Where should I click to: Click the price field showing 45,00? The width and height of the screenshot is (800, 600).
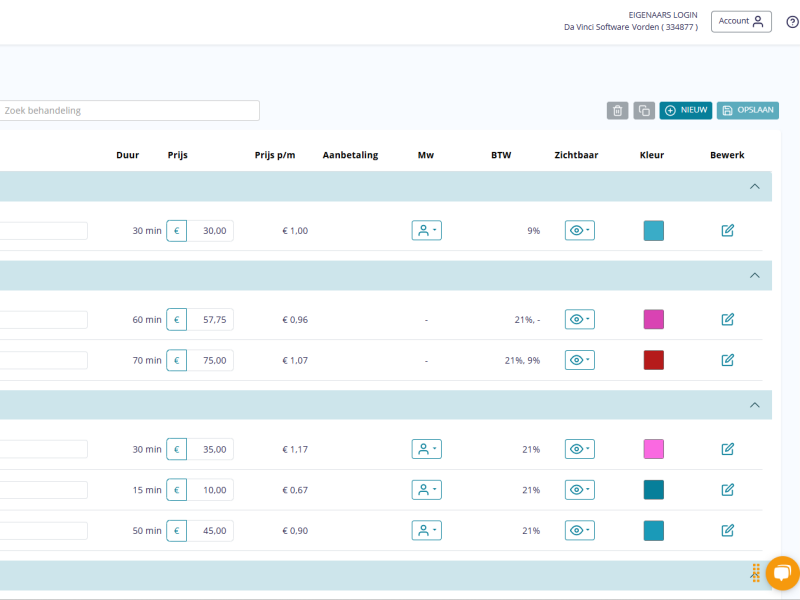210,531
